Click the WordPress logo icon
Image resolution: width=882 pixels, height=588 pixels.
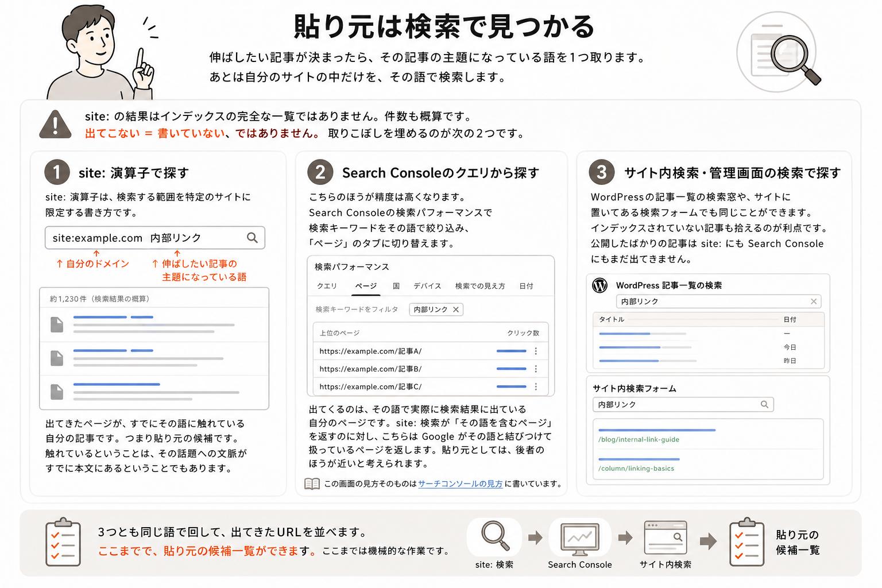(599, 285)
